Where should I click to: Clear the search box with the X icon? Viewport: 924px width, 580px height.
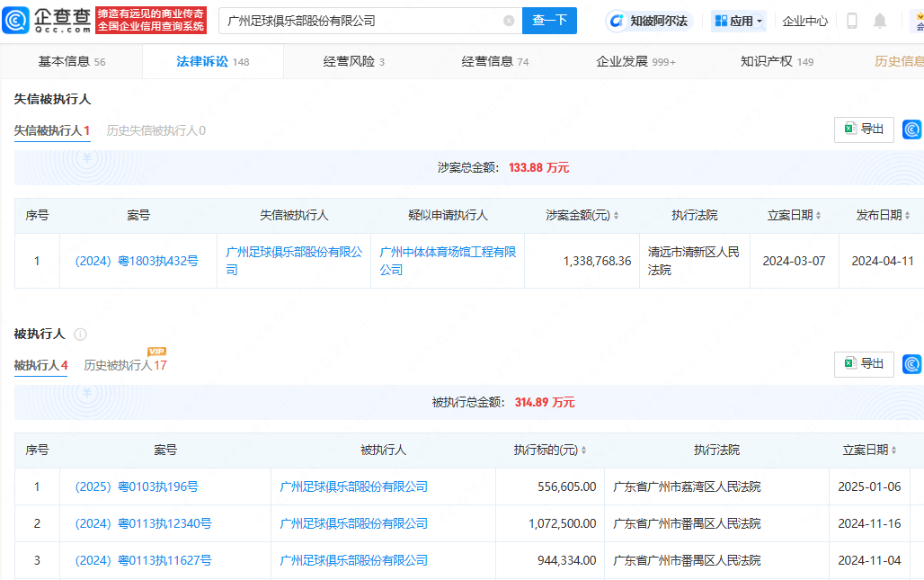(509, 22)
